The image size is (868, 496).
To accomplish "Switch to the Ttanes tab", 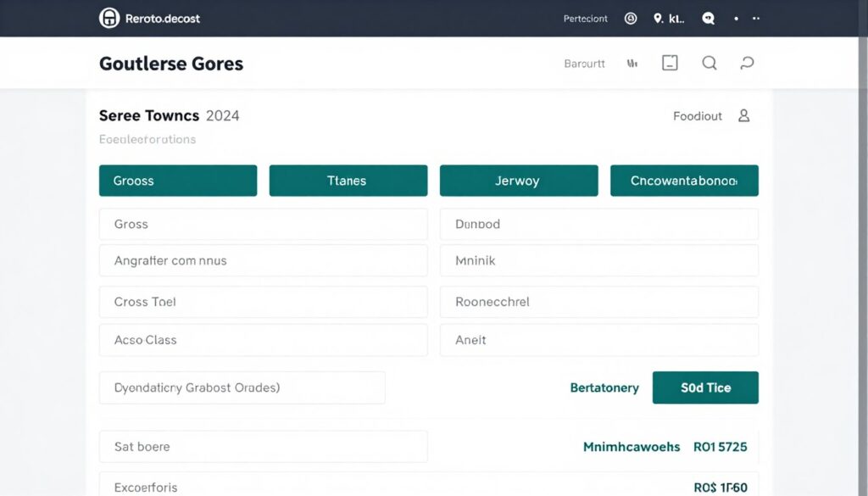I will (348, 181).
